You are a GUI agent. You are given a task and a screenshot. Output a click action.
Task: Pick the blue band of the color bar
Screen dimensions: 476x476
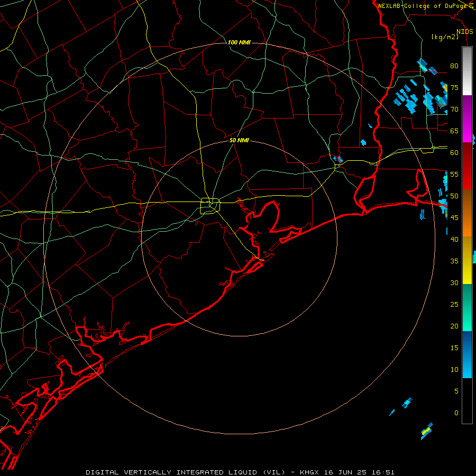click(x=467, y=354)
